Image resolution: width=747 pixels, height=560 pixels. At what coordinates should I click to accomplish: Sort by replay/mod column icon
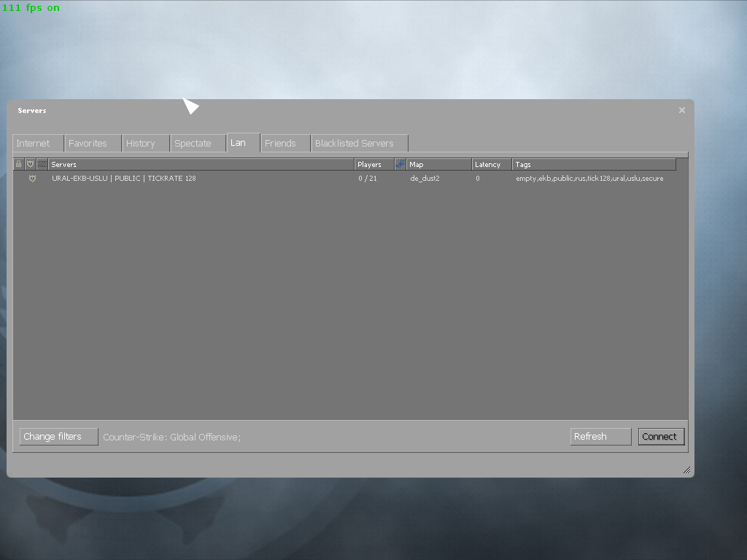(x=42, y=164)
